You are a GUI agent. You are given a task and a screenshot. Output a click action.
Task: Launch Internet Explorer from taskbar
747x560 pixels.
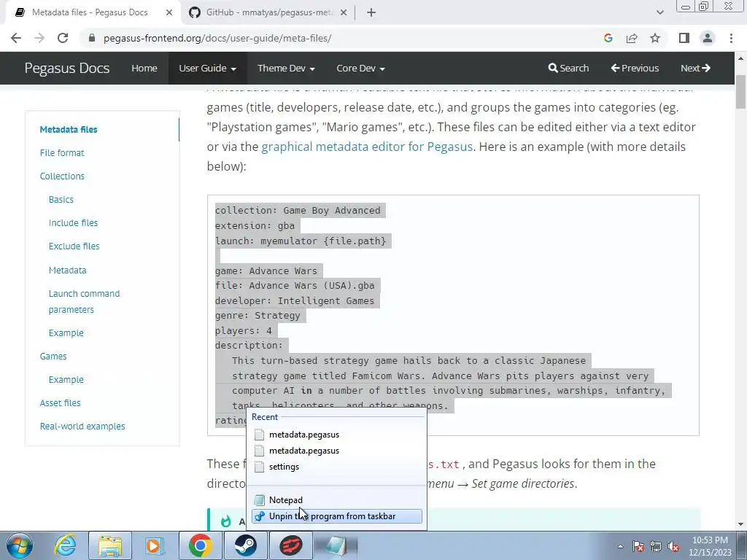(65, 545)
